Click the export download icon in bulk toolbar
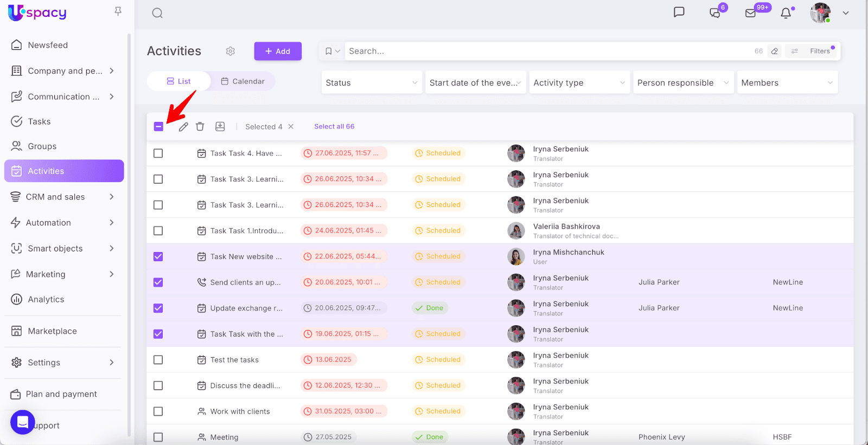The image size is (868, 445). pyautogui.click(x=220, y=127)
